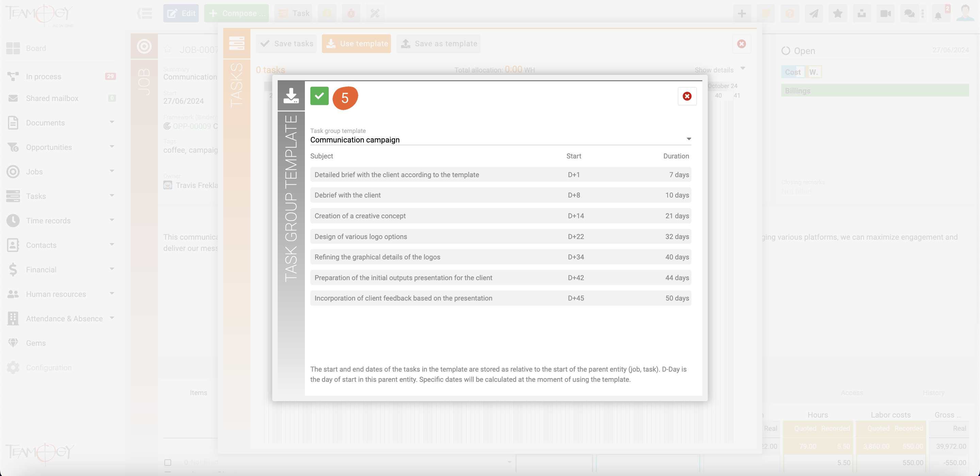Switch to the History tab
The image size is (980, 476).
pyautogui.click(x=933, y=393)
